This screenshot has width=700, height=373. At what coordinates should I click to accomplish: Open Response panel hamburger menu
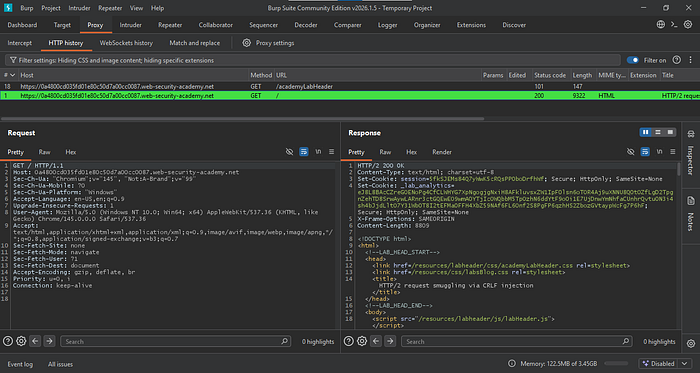pyautogui.click(x=673, y=152)
